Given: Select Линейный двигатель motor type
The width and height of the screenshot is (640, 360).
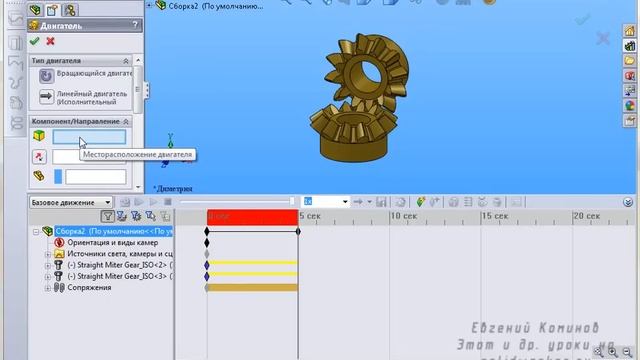Looking at the screenshot, I should click(47, 97).
